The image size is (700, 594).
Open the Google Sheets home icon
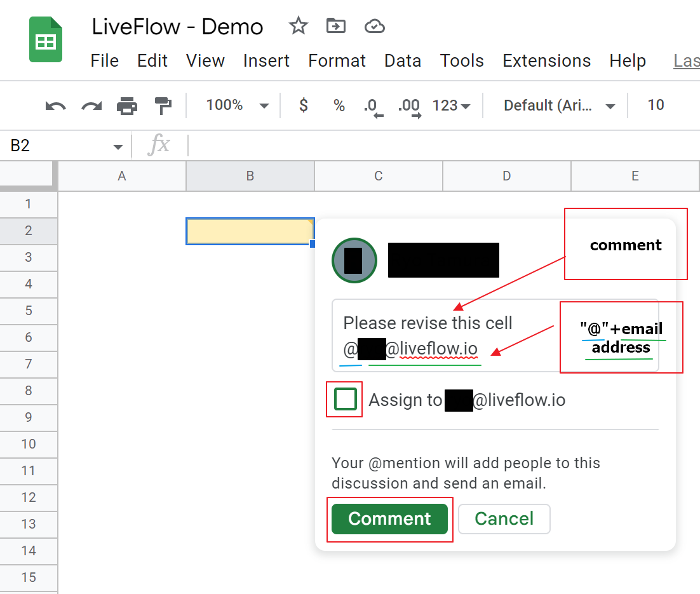tap(46, 39)
